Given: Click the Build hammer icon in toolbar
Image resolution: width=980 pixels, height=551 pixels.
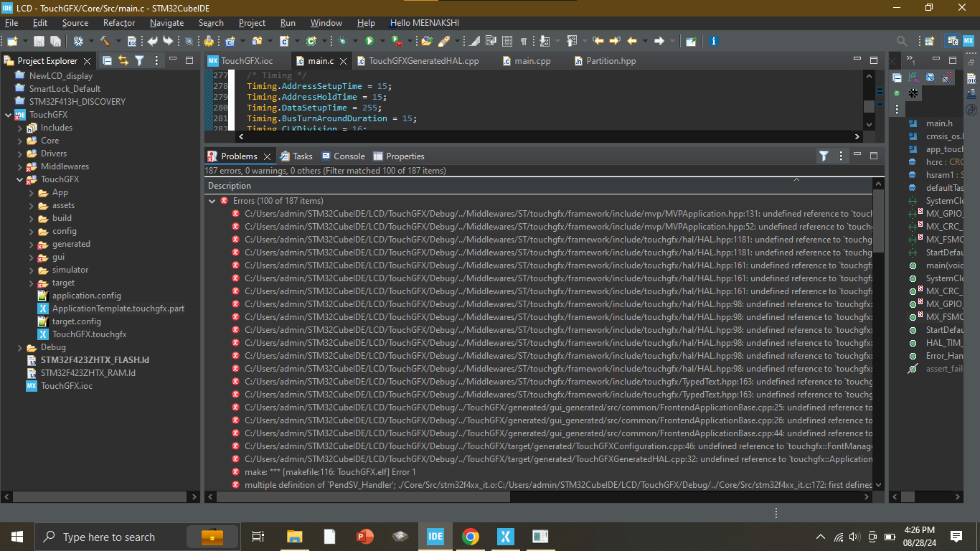Looking at the screenshot, I should pyautogui.click(x=107, y=41).
